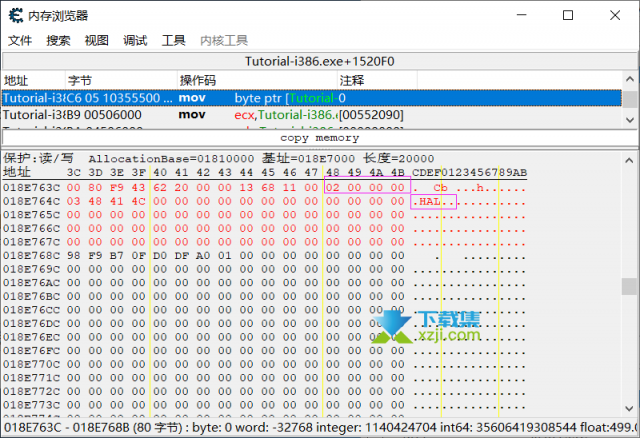Select hex byte F9 in row 018E763C

click(117, 188)
